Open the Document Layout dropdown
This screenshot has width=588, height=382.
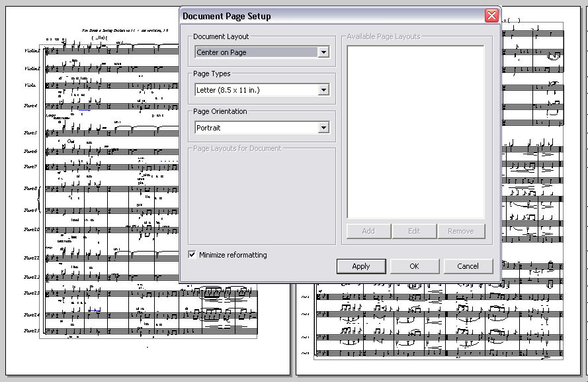[x=262, y=52]
